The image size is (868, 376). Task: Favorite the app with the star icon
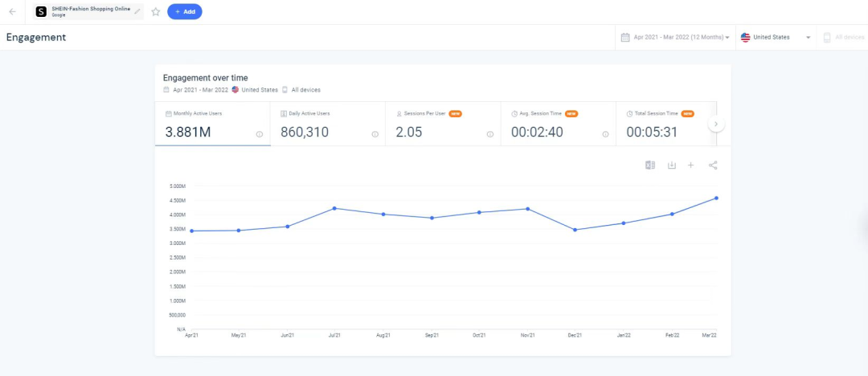click(x=156, y=12)
